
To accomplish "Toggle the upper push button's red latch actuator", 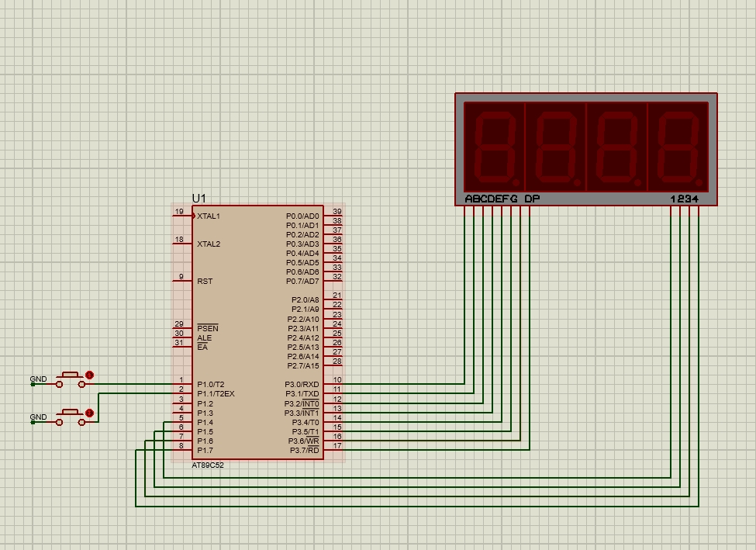I will pyautogui.click(x=89, y=375).
